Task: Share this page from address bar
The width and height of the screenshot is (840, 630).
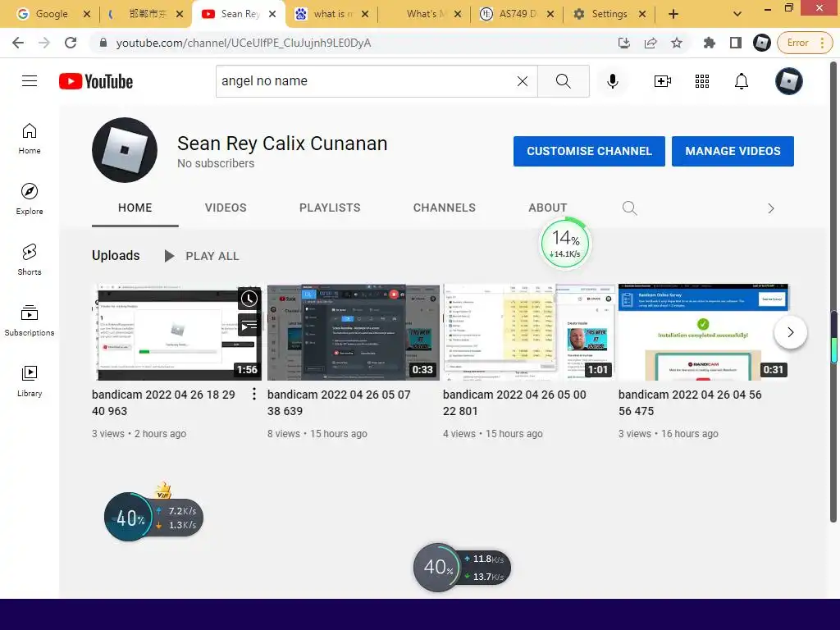Action: [x=651, y=43]
